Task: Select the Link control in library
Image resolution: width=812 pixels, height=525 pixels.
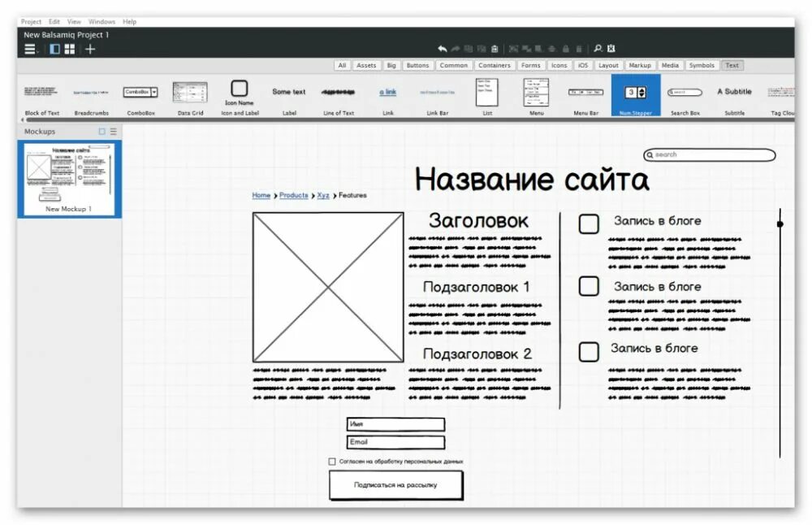Action: tap(388, 97)
